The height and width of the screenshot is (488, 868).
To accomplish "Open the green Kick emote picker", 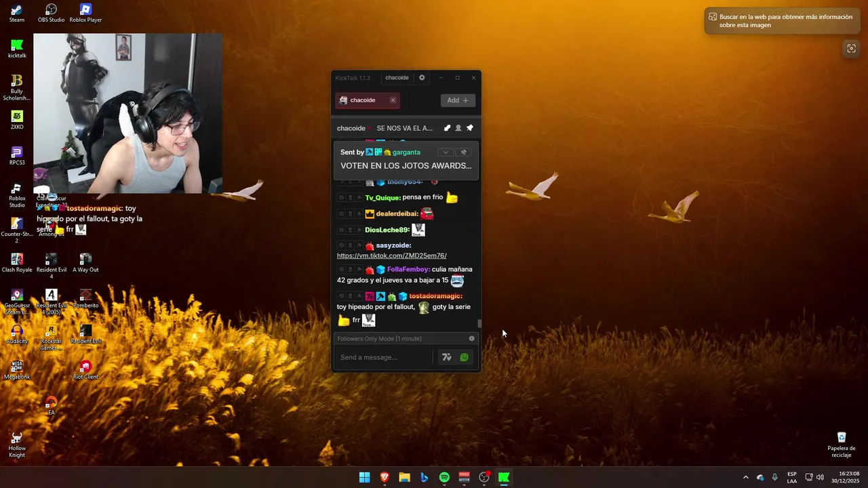I will click(464, 357).
